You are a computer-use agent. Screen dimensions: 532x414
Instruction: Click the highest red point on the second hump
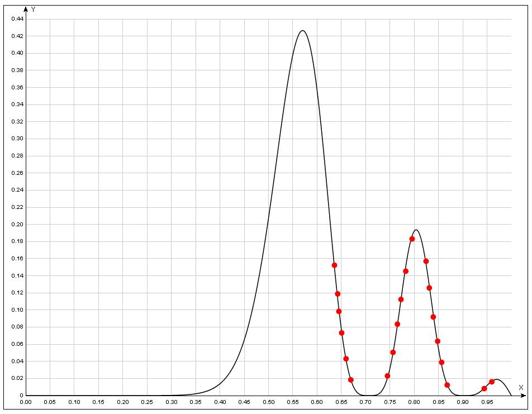pos(412,239)
